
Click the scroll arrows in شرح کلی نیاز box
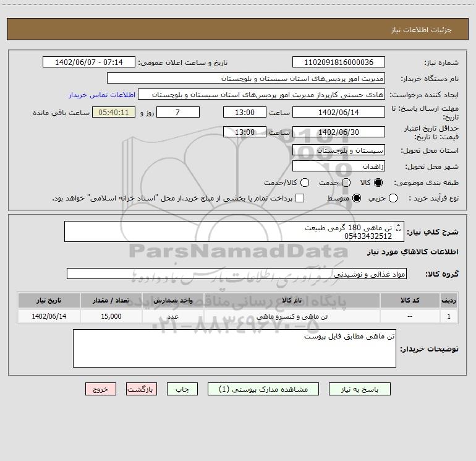399,227
